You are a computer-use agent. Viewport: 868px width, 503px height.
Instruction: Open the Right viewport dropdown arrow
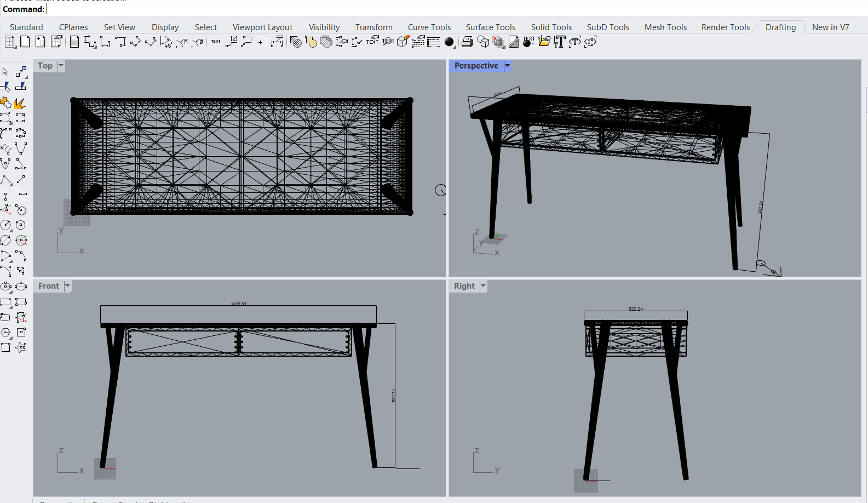pyautogui.click(x=483, y=286)
